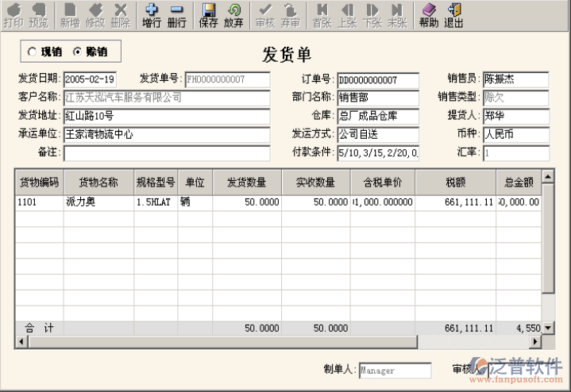Screen dimensions: 571x392
Task: Exit the form via 退出 icon
Action: click(453, 15)
